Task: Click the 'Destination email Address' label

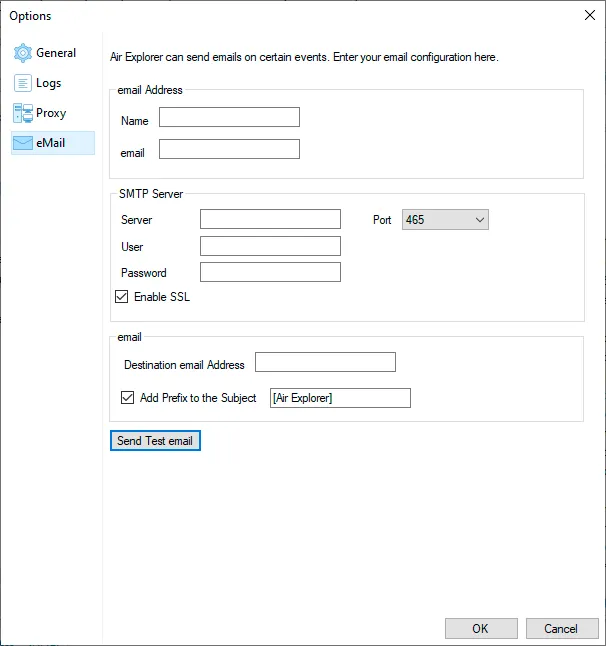Action: (x=184, y=365)
